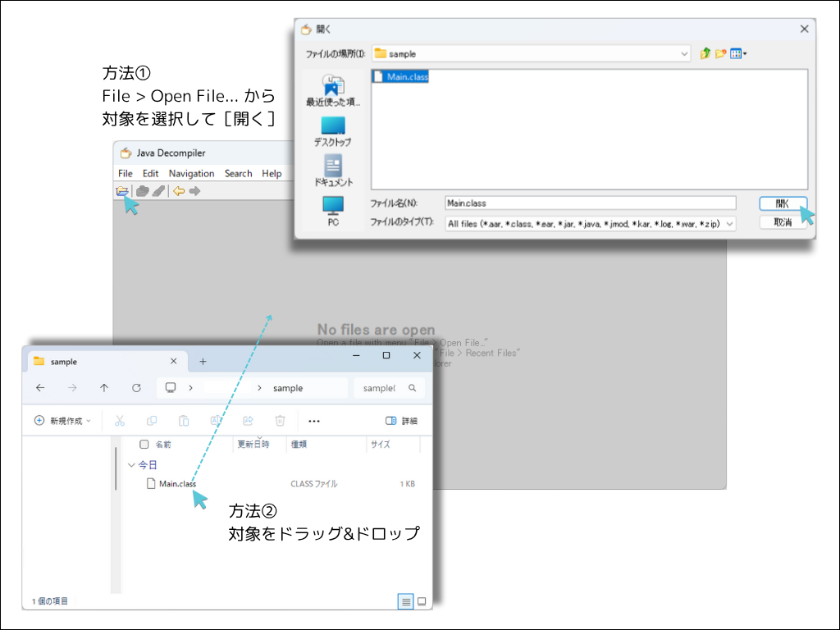Toggle the details pane (詳細) button
The width and height of the screenshot is (840, 630).
(x=401, y=421)
